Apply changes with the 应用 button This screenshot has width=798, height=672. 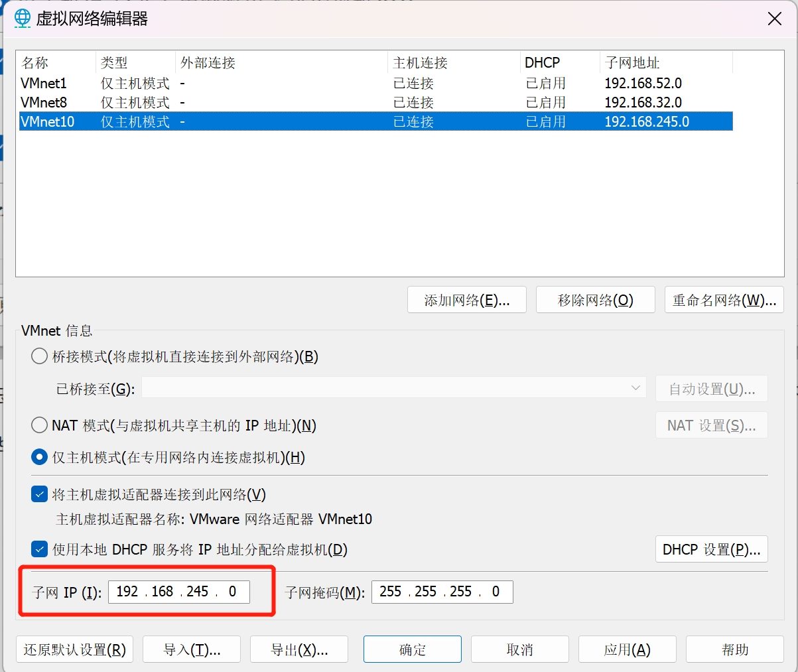coord(627,649)
